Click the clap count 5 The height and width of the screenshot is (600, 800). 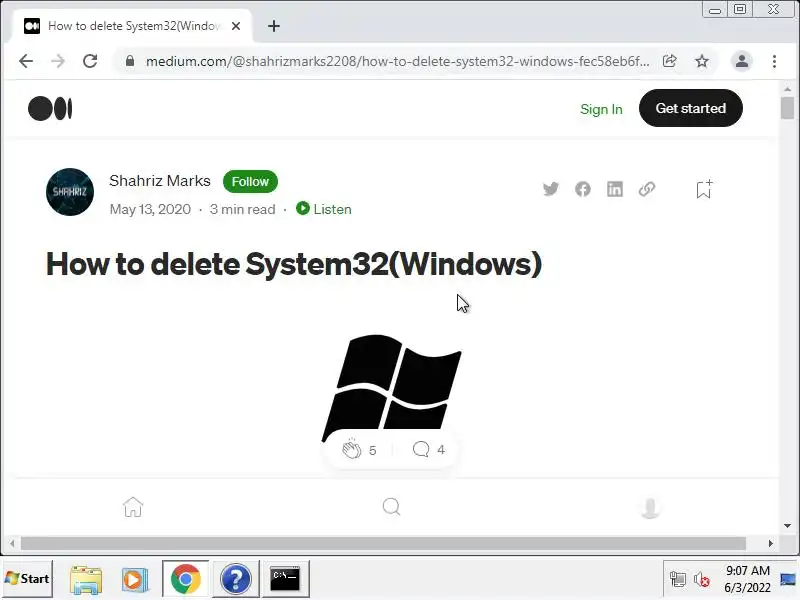pyautogui.click(x=372, y=450)
